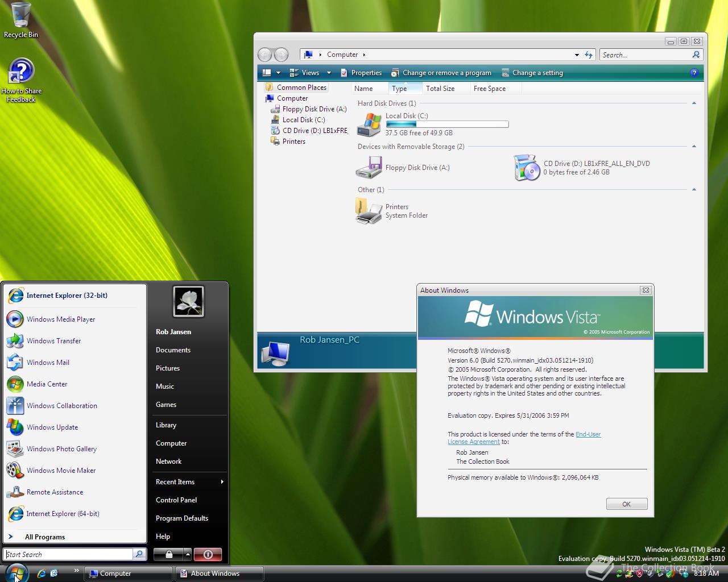Click the user account picture in Start menu
This screenshot has height=582, width=728.
pyautogui.click(x=188, y=301)
